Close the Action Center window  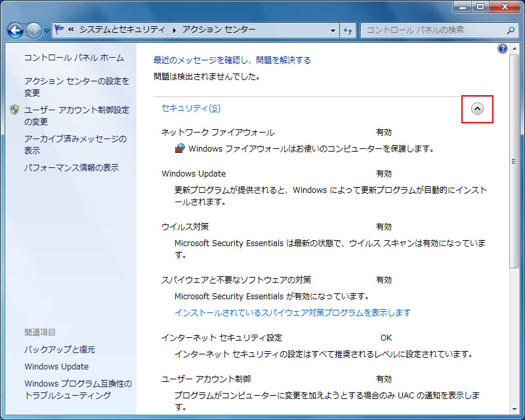click(x=505, y=7)
